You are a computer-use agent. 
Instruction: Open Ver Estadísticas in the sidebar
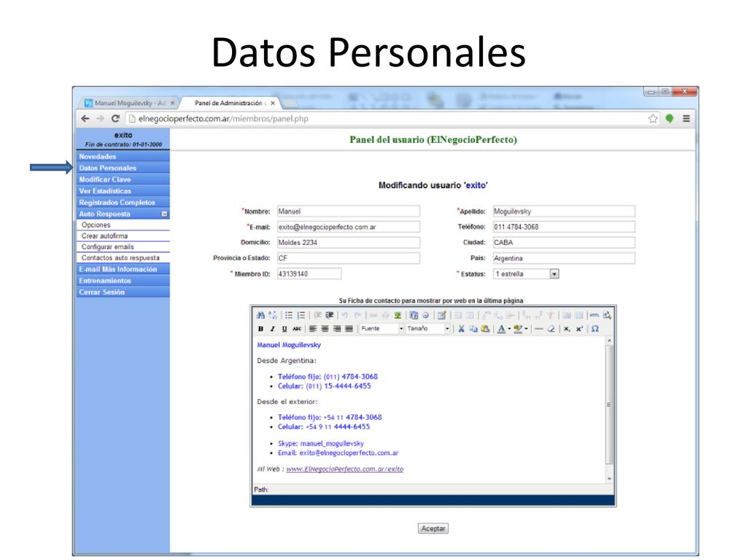123,191
